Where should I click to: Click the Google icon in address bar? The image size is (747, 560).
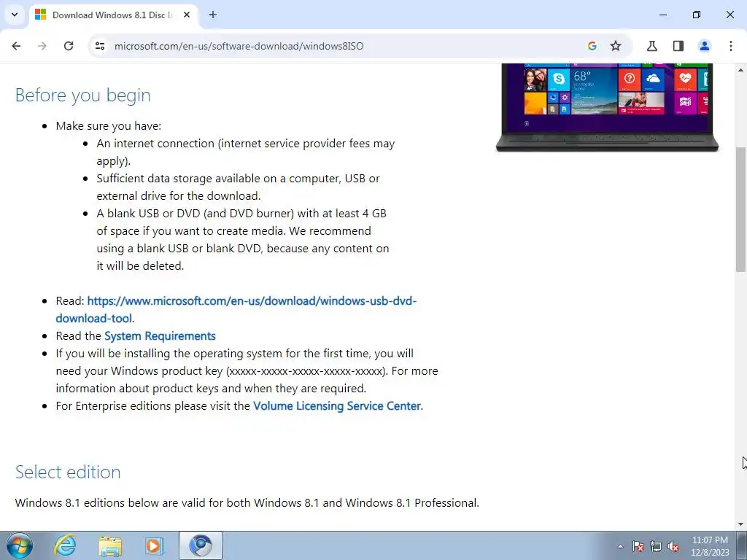pyautogui.click(x=592, y=46)
